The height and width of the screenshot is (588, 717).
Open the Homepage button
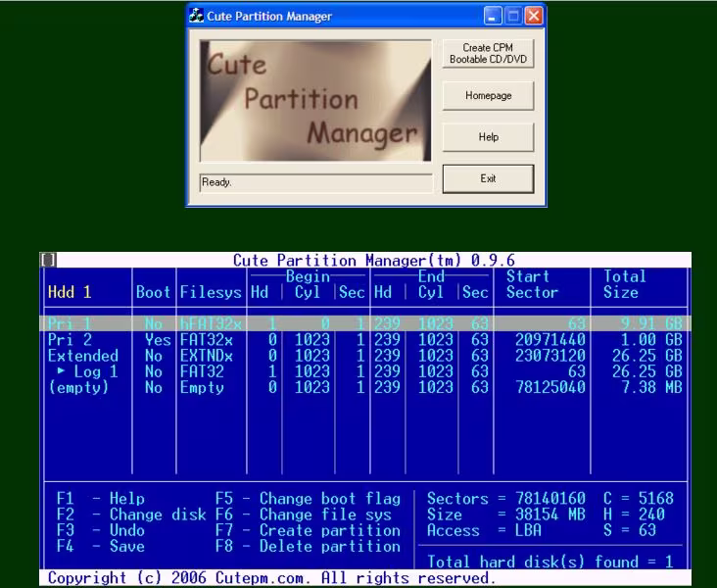(x=488, y=96)
